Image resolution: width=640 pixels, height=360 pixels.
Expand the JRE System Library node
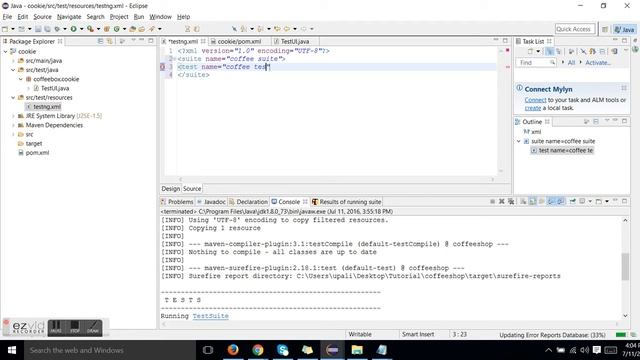[x=13, y=116]
